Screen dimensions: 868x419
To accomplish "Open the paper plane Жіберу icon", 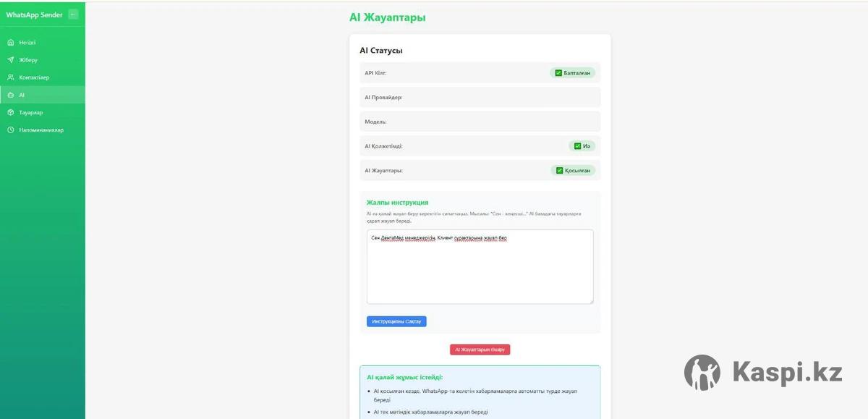I will click(11, 60).
